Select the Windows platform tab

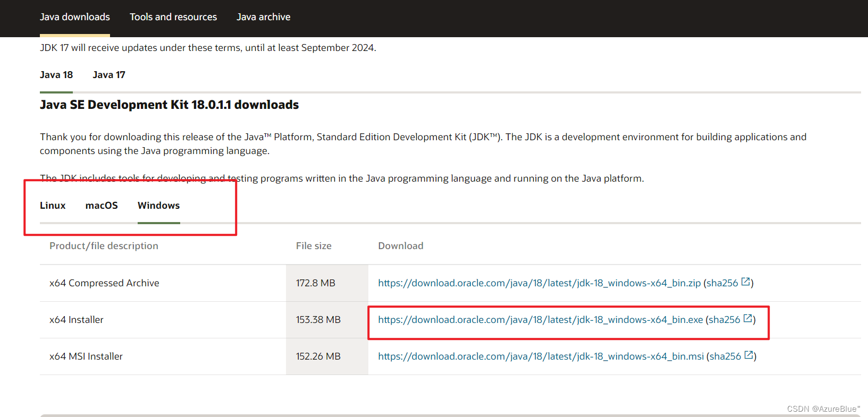[x=158, y=206]
